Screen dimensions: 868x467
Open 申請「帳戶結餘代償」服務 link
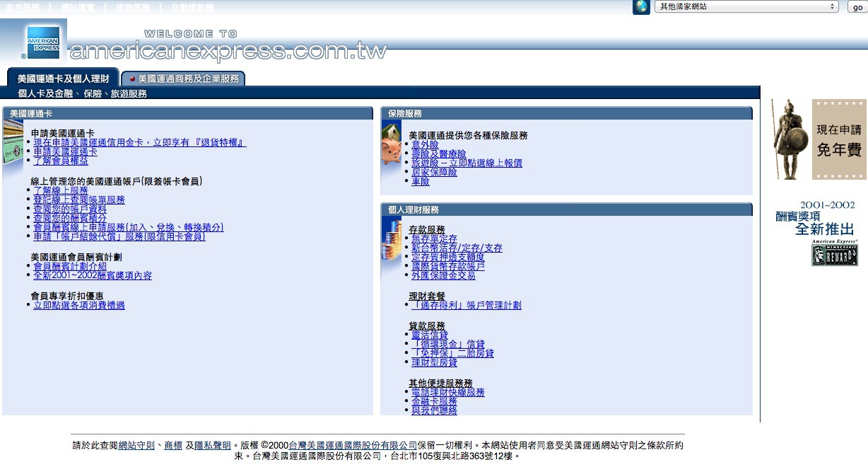pyautogui.click(x=119, y=236)
